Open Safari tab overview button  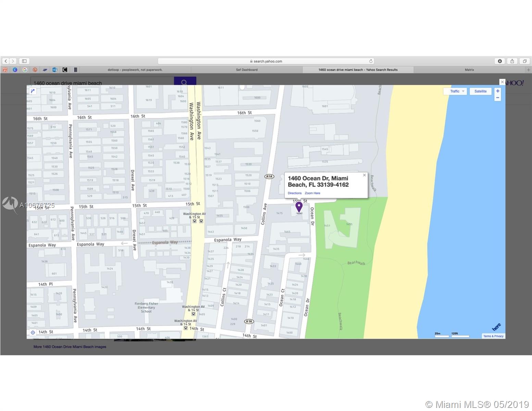524,61
